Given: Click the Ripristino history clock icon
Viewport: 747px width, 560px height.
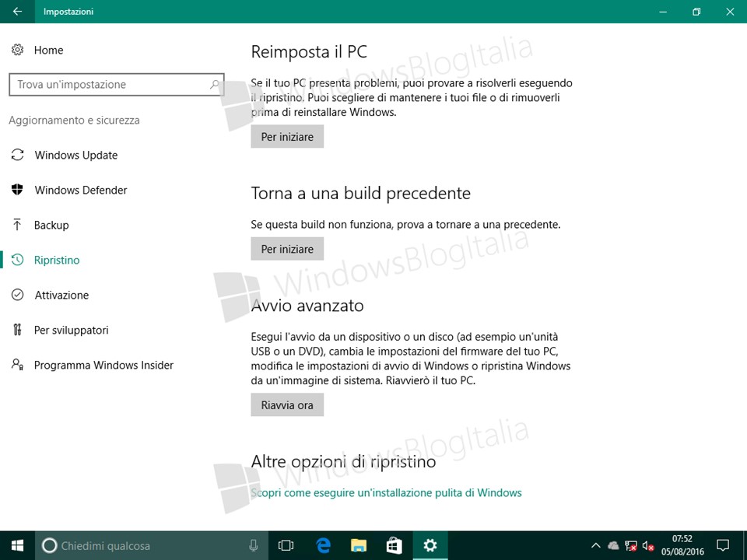Looking at the screenshot, I should point(17,260).
